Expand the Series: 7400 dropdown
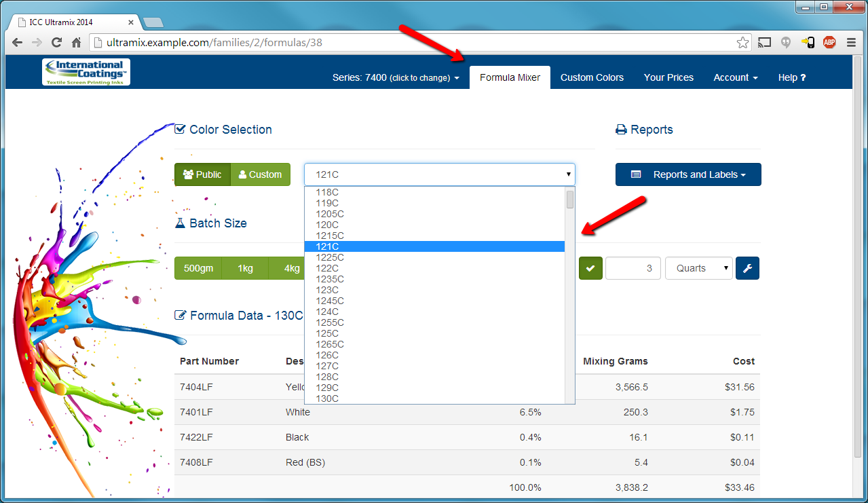Screen dimensions: 868x503 coord(396,77)
